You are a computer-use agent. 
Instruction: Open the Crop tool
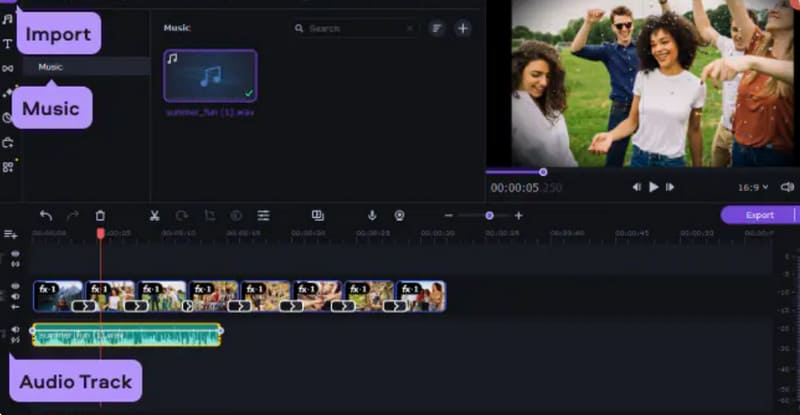tap(209, 215)
